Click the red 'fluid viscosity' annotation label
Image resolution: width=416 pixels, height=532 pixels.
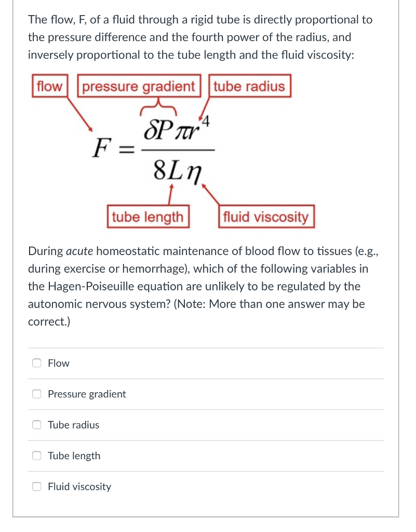(x=266, y=217)
